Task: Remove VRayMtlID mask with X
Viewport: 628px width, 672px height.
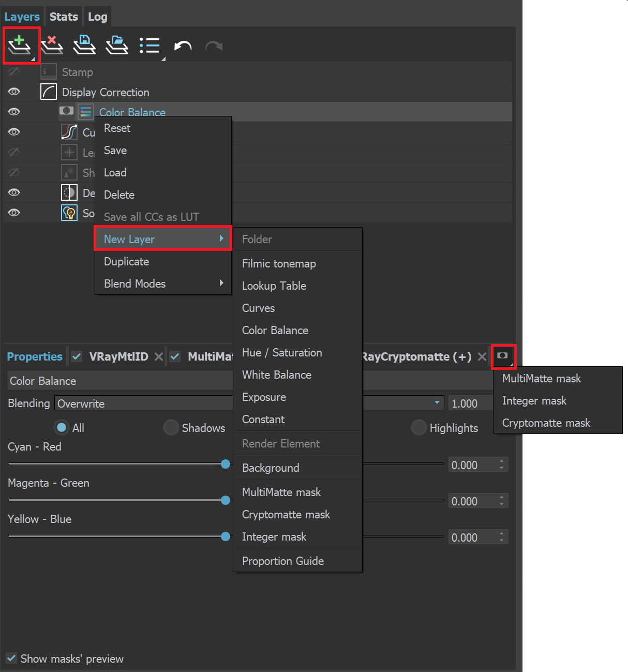Action: click(159, 356)
